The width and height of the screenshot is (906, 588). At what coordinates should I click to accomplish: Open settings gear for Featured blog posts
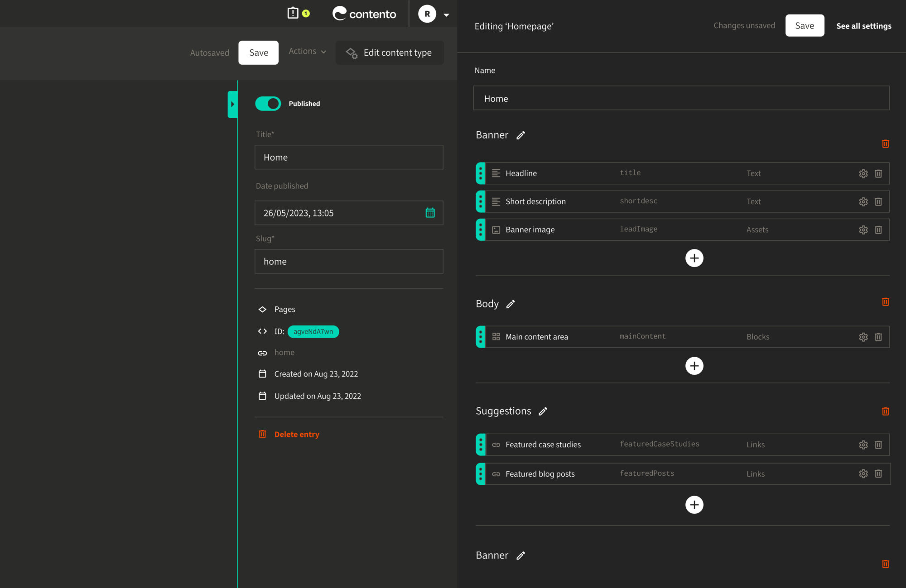(863, 473)
